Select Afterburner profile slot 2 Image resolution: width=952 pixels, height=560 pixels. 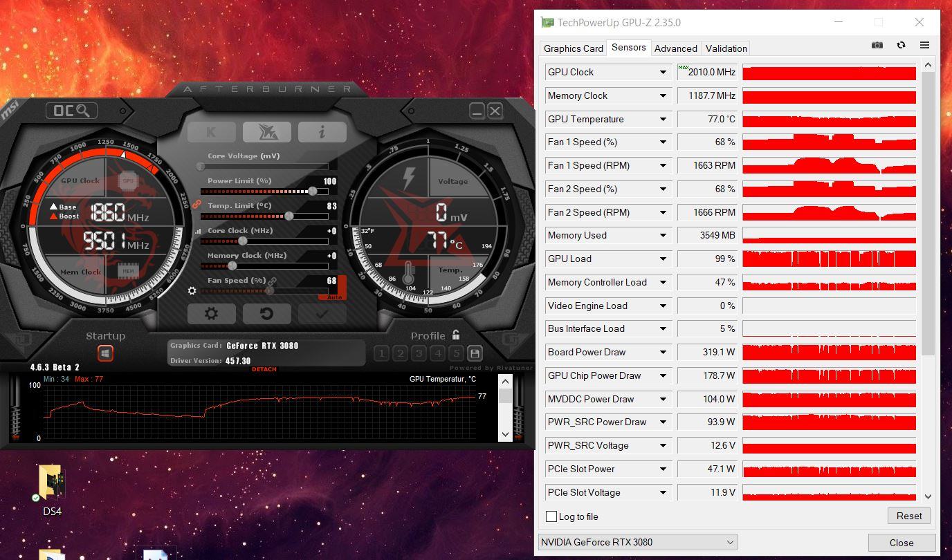(400, 353)
